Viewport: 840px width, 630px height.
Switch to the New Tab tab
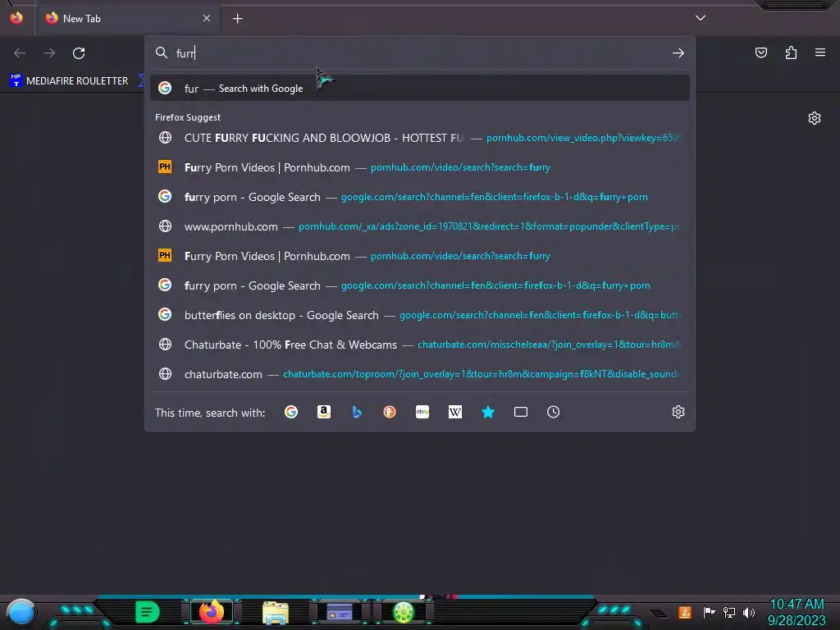[x=127, y=18]
